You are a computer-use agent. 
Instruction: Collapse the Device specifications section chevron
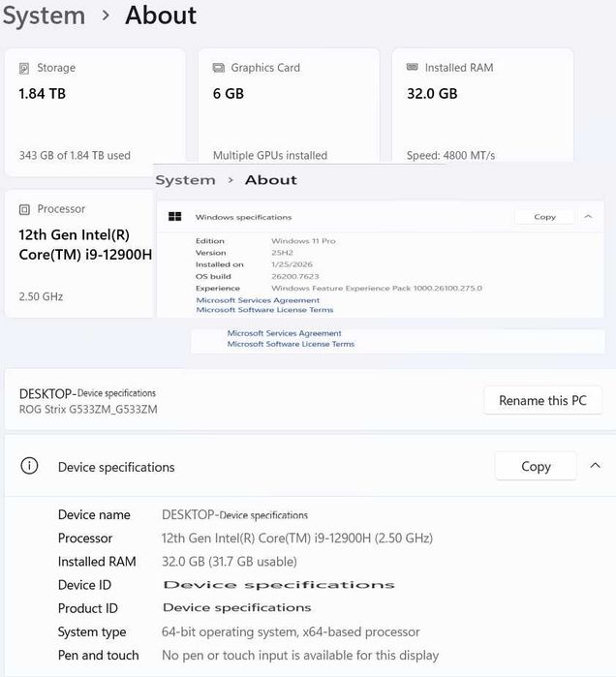pyautogui.click(x=596, y=466)
